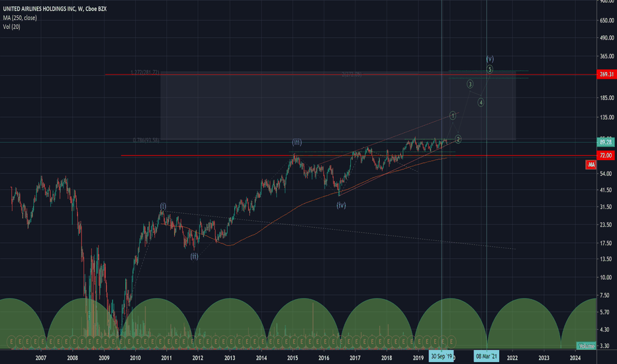The height and width of the screenshot is (364, 617).
Task: Click the last earnings E marker near 2020
Action: point(451,341)
